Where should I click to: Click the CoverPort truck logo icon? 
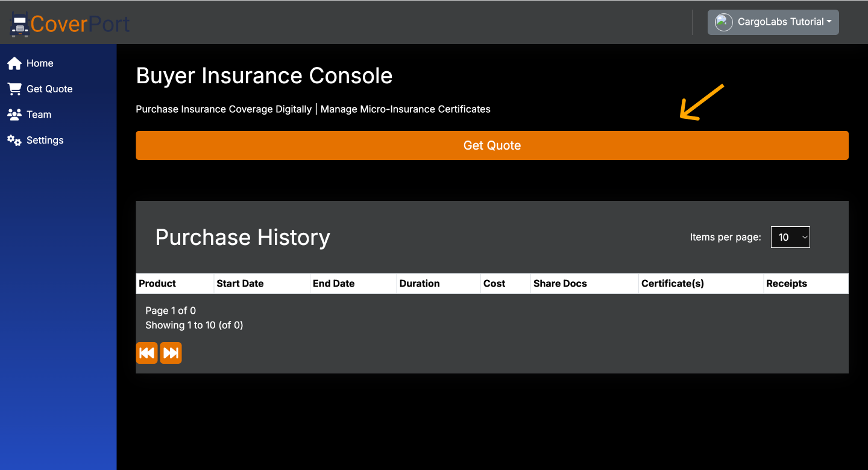pos(20,25)
